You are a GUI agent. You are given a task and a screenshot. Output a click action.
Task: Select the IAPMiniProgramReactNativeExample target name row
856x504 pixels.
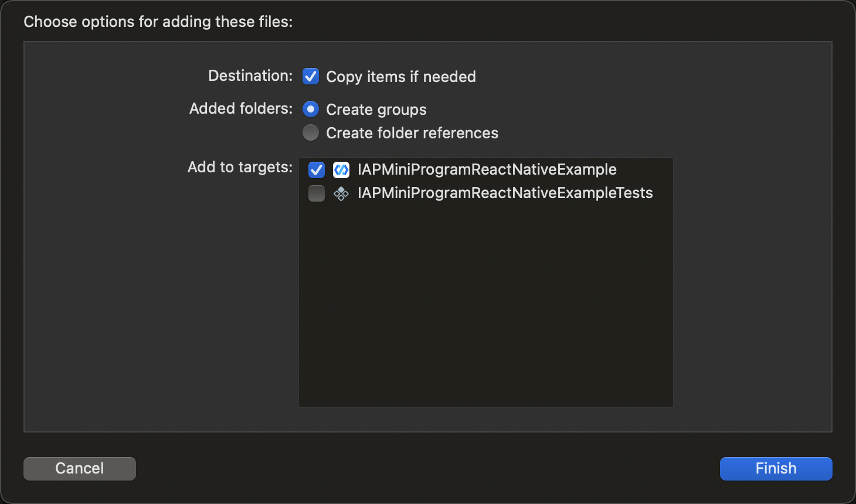click(487, 170)
